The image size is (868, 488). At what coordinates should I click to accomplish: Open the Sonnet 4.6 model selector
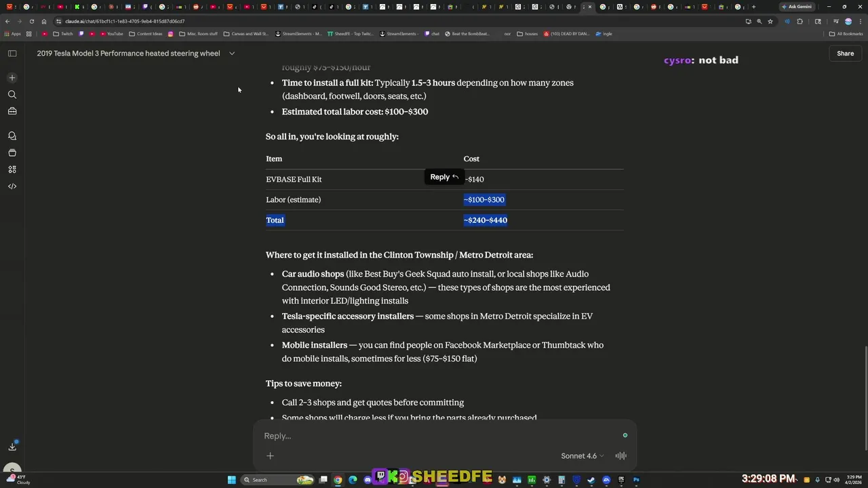583,455
